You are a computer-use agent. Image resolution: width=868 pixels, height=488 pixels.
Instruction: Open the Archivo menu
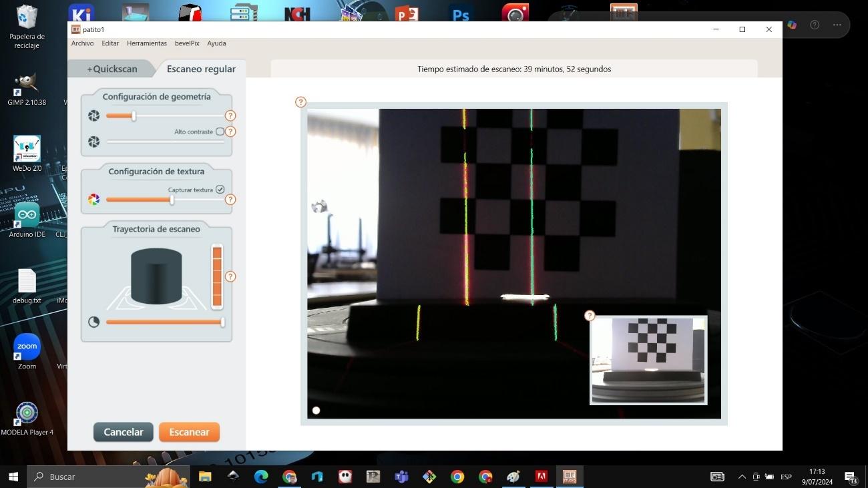83,43
